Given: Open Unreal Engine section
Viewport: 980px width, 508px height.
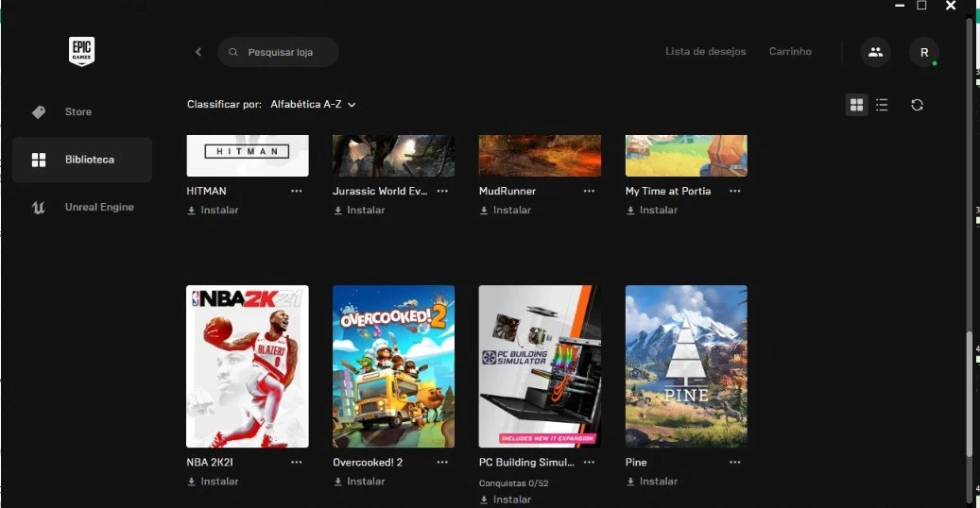Looking at the screenshot, I should tap(82, 208).
